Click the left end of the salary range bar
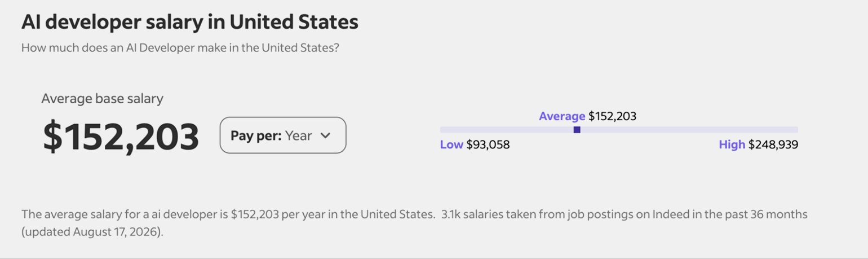This screenshot has width=868, height=259. point(444,130)
